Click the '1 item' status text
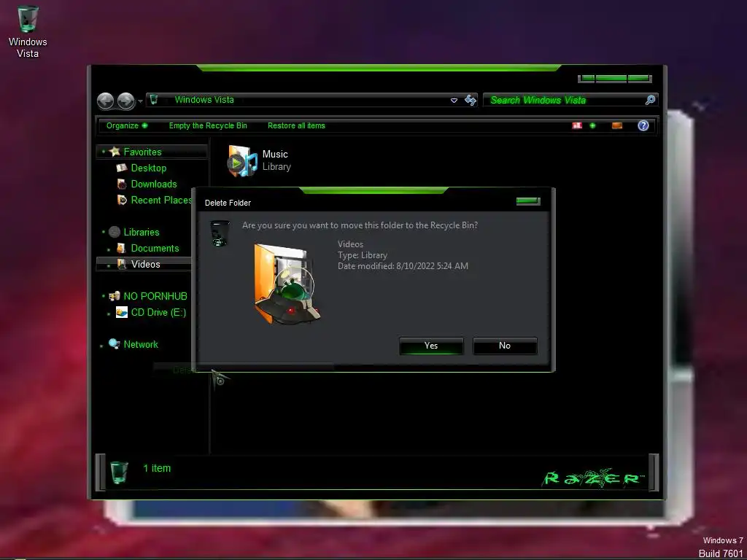The height and width of the screenshot is (560, 747). pos(157,469)
